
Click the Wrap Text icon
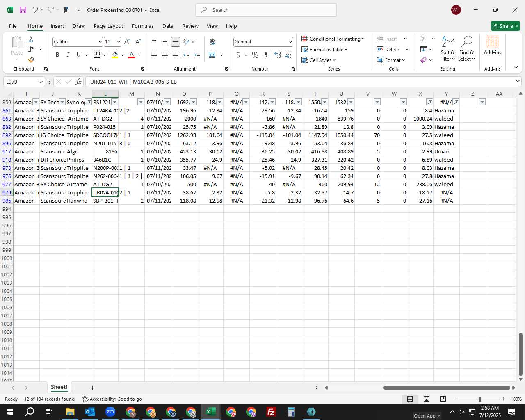click(x=212, y=41)
